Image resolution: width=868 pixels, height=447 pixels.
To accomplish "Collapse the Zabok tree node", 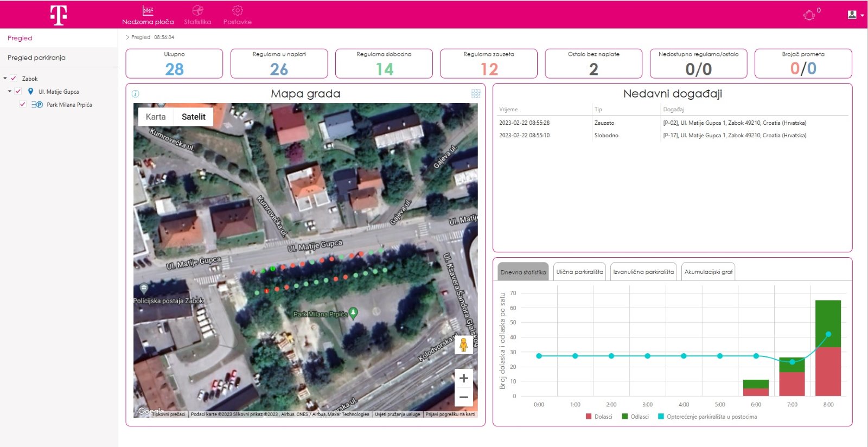I will tap(5, 79).
